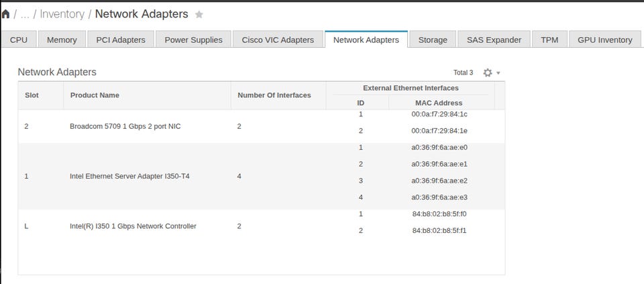644x284 pixels.
Task: Switch to the Storage tab
Action: (x=433, y=40)
